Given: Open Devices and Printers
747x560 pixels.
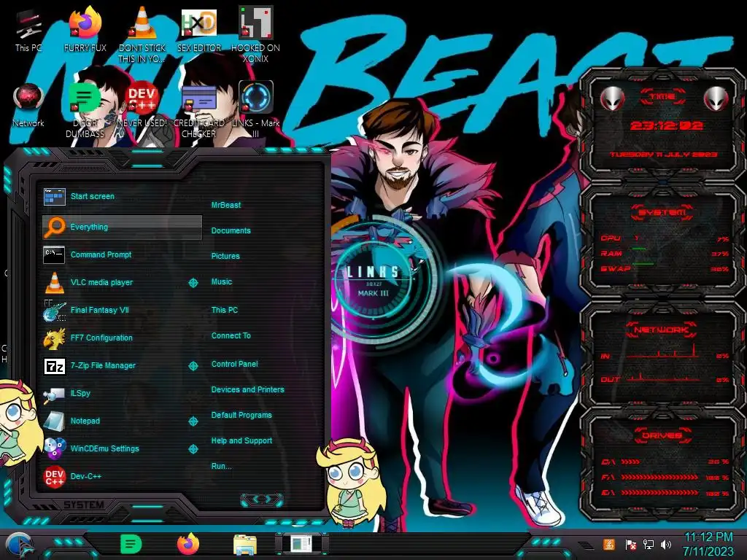Looking at the screenshot, I should [248, 389].
